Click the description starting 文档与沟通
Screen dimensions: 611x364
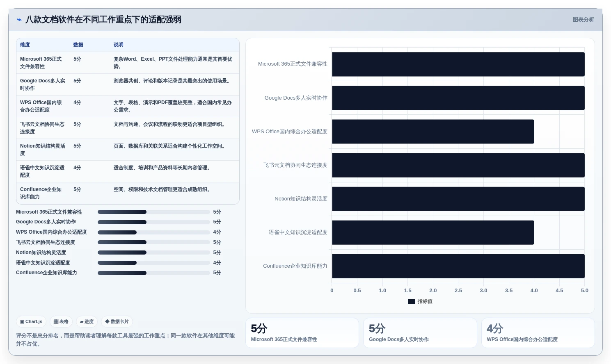[x=170, y=124]
